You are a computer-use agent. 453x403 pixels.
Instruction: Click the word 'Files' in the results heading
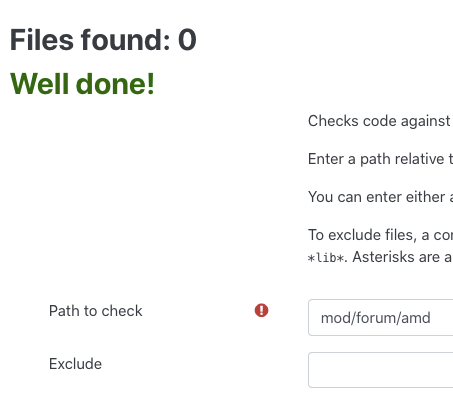click(x=42, y=40)
